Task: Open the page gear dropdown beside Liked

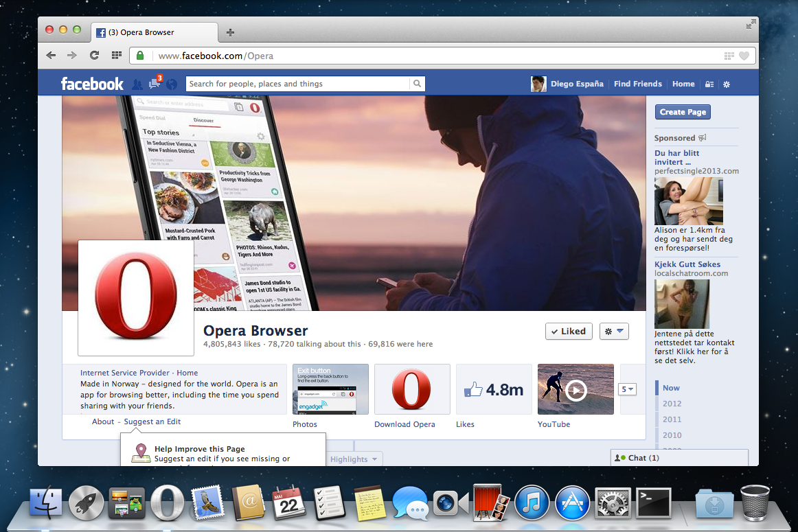Action: coord(614,331)
